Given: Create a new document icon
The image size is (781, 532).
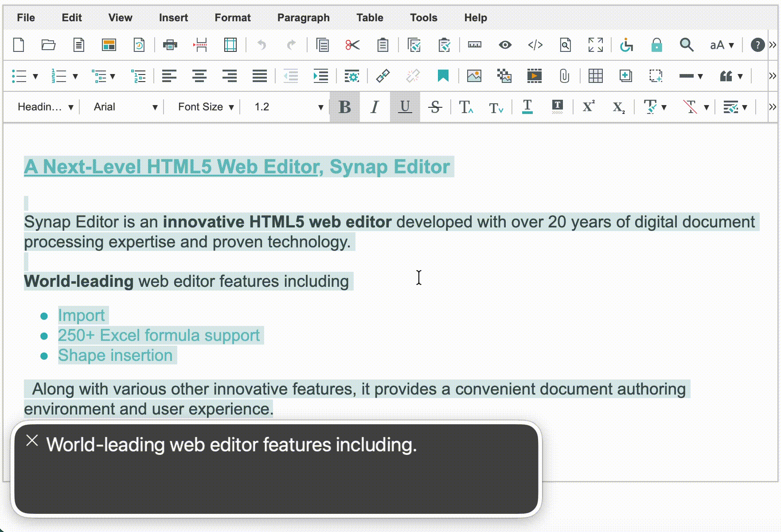Looking at the screenshot, I should (x=19, y=45).
